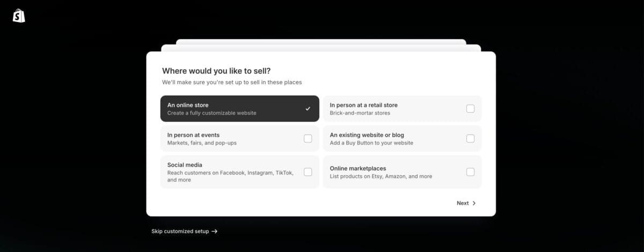Check the An existing website or blog box
The height and width of the screenshot is (252, 644).
tap(470, 139)
